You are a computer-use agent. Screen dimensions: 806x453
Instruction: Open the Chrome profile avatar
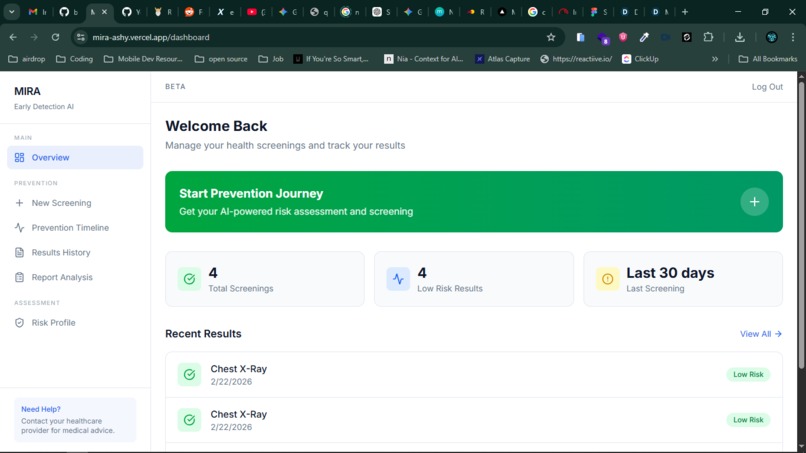pyautogui.click(x=771, y=37)
